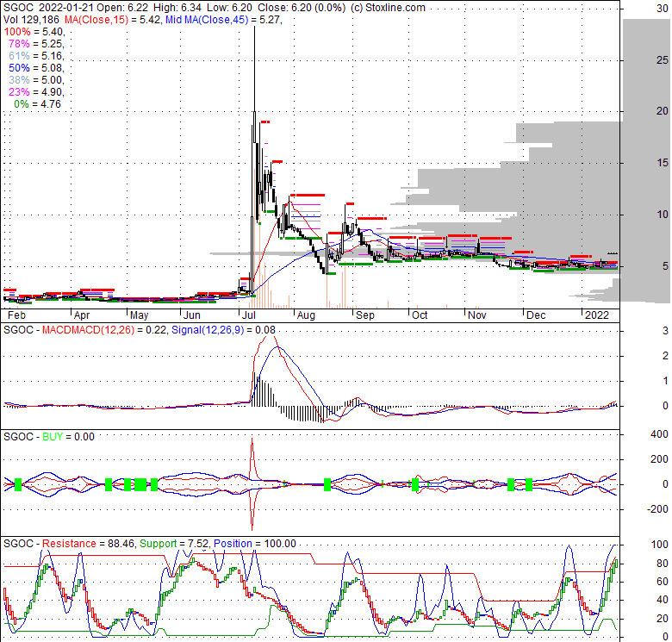The image size is (672, 642).
Task: Click the Signal(12,26,9) = 0.08 label
Action: [x=223, y=330]
